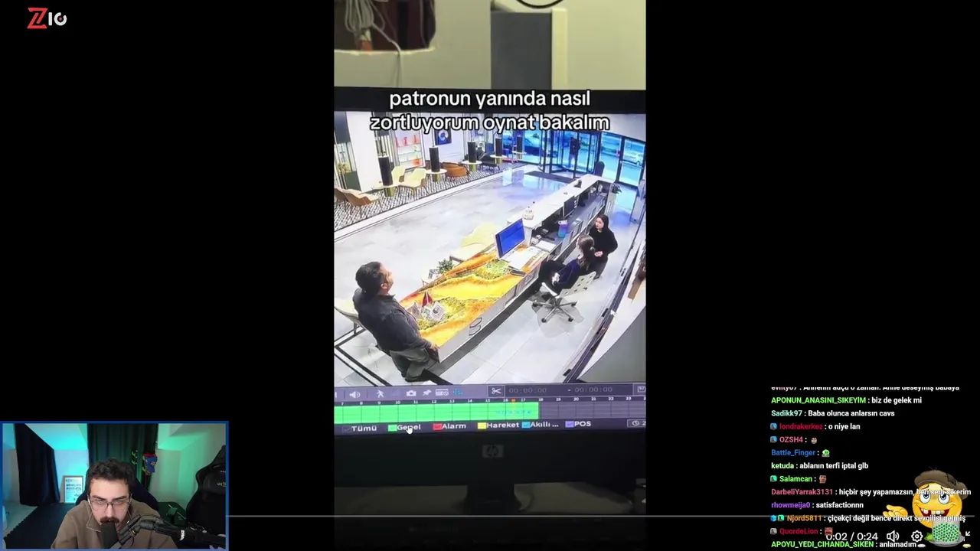Toggle the purple POS recording filter
The width and height of the screenshot is (980, 551).
tap(570, 424)
